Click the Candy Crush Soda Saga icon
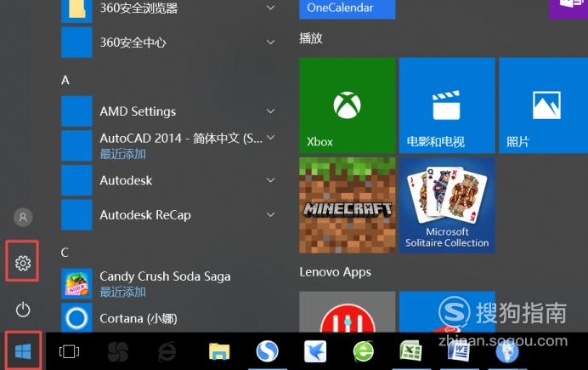The height and width of the screenshot is (370, 588). (76, 284)
